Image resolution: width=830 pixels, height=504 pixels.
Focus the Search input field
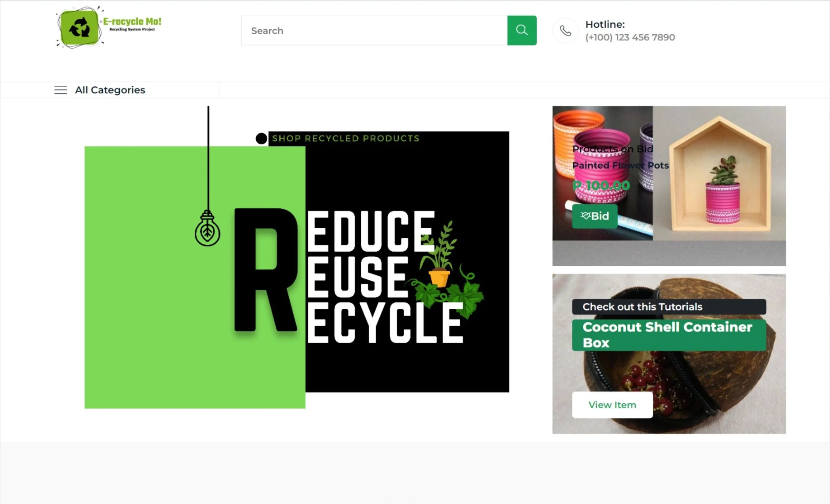click(x=374, y=30)
